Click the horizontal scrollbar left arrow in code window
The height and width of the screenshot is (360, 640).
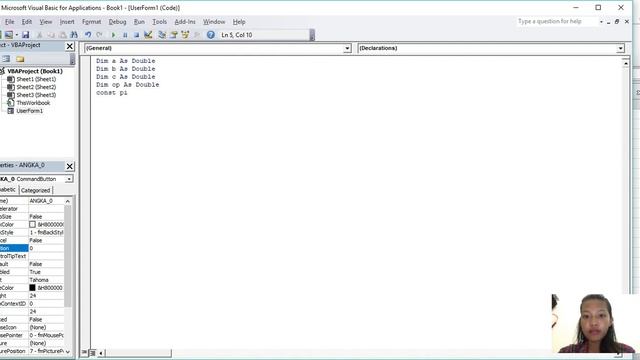click(101, 353)
